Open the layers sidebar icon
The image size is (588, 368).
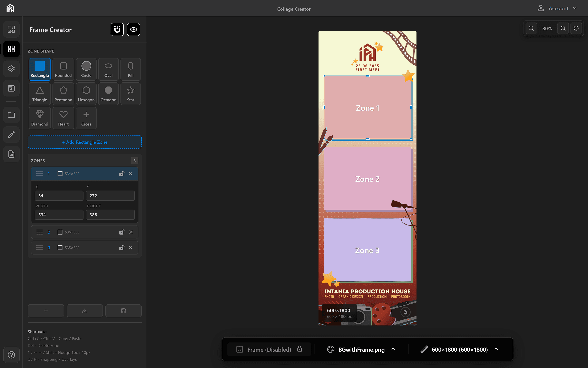pyautogui.click(x=11, y=68)
